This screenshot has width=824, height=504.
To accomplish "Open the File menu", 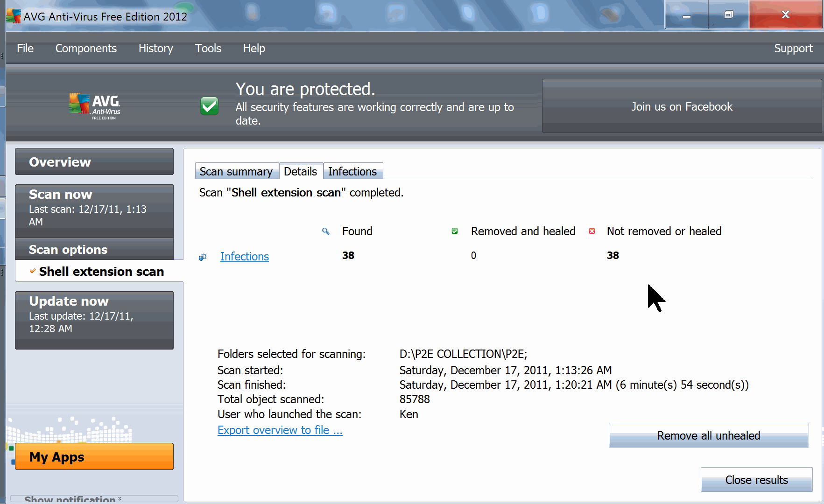I will pyautogui.click(x=25, y=49).
